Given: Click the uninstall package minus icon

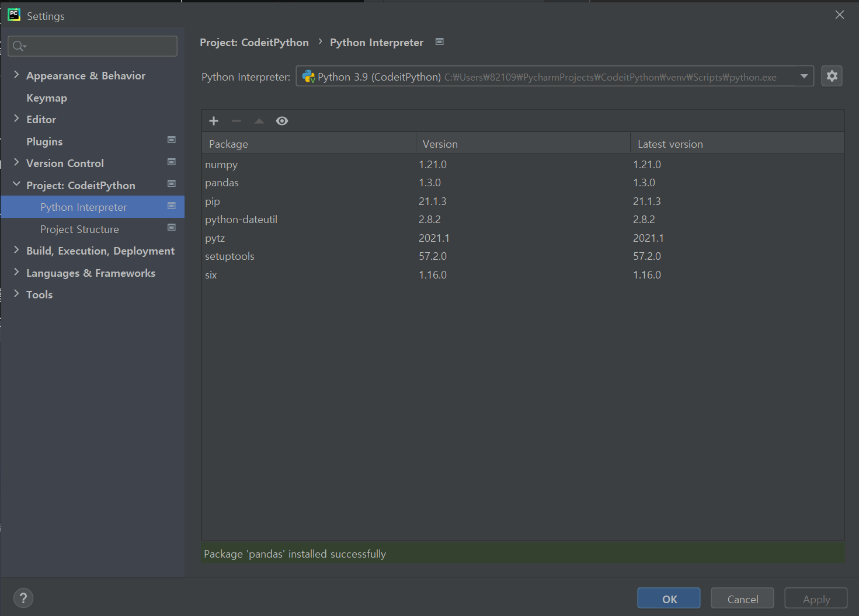Looking at the screenshot, I should click(237, 121).
